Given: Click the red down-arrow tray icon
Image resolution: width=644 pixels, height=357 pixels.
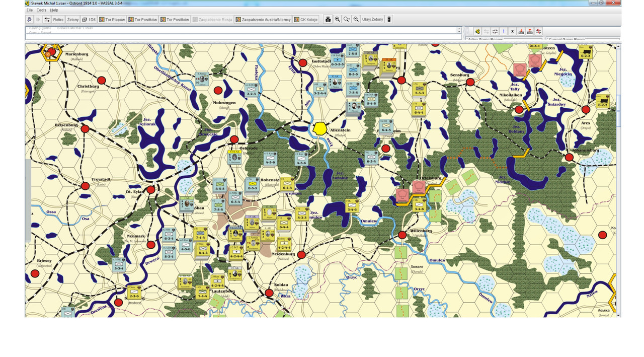Looking at the screenshot, I should [x=521, y=31].
